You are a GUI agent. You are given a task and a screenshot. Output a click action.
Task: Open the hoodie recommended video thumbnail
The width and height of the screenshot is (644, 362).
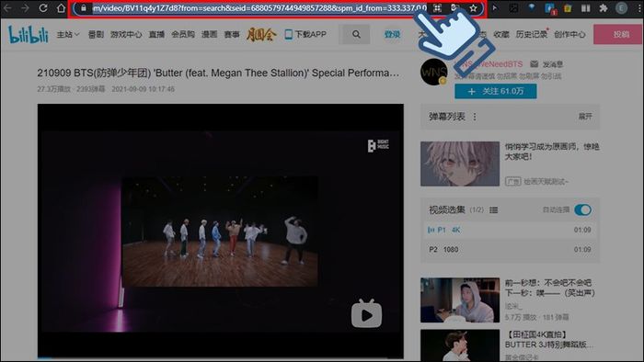(460, 300)
